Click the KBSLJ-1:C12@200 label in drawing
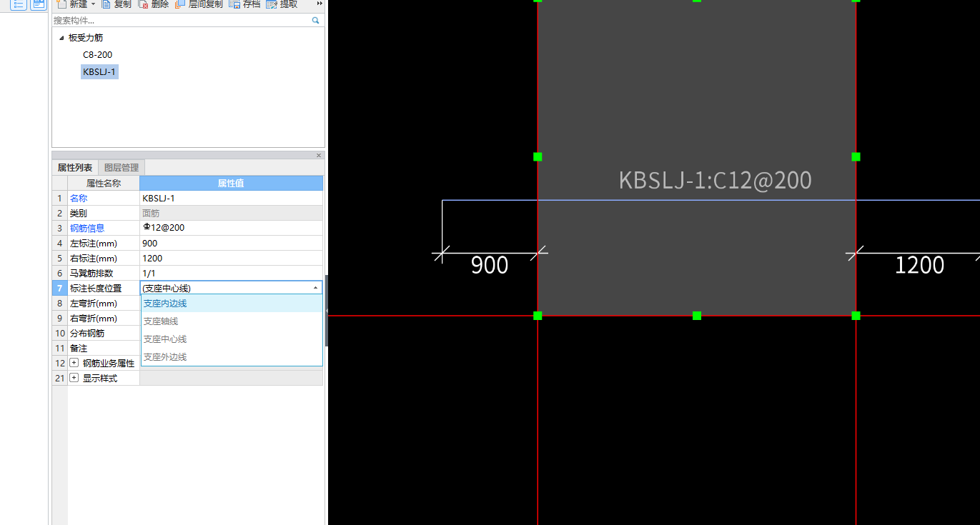This screenshot has height=525, width=980. pyautogui.click(x=715, y=180)
